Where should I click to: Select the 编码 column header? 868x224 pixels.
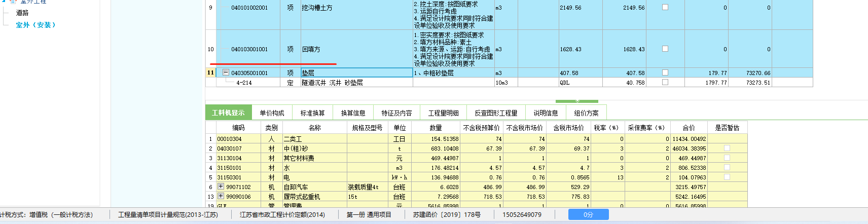point(238,128)
